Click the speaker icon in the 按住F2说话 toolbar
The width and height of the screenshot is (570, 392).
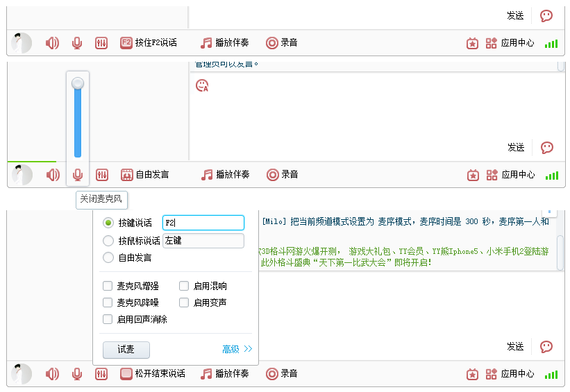(x=52, y=43)
